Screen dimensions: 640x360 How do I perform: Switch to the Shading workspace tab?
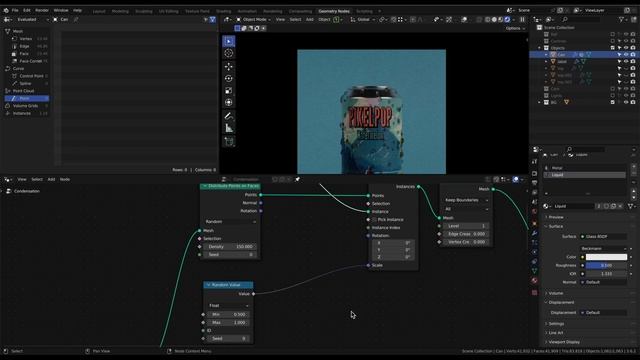click(x=223, y=11)
